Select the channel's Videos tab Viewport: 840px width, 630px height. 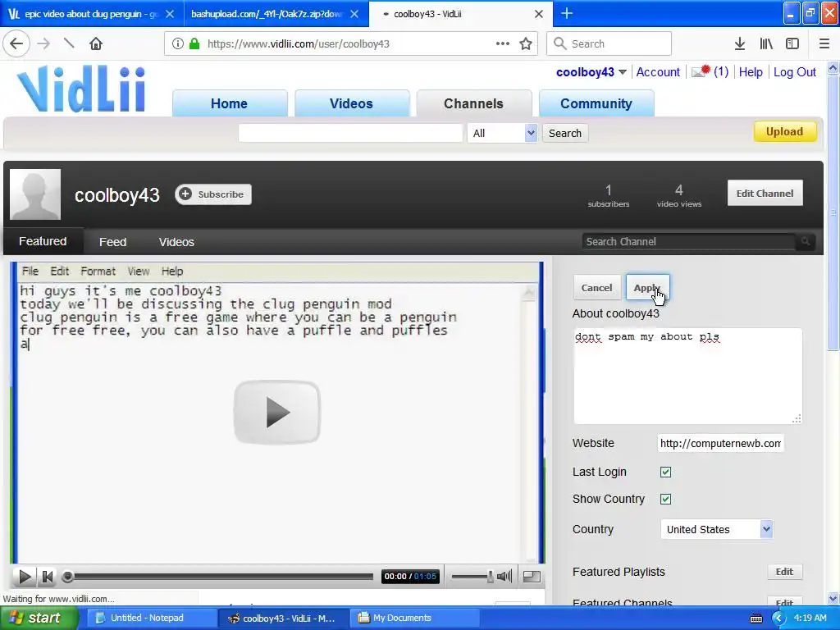[176, 242]
